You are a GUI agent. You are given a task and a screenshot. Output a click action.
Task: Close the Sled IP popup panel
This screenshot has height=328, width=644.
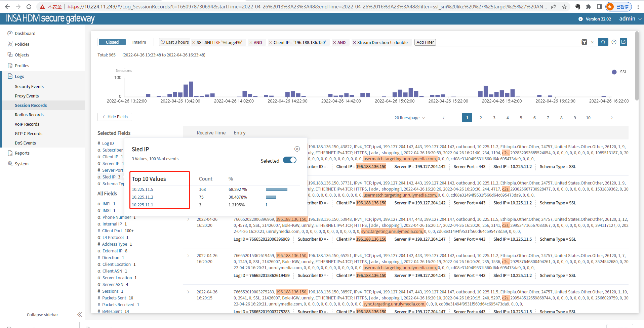[x=297, y=149]
